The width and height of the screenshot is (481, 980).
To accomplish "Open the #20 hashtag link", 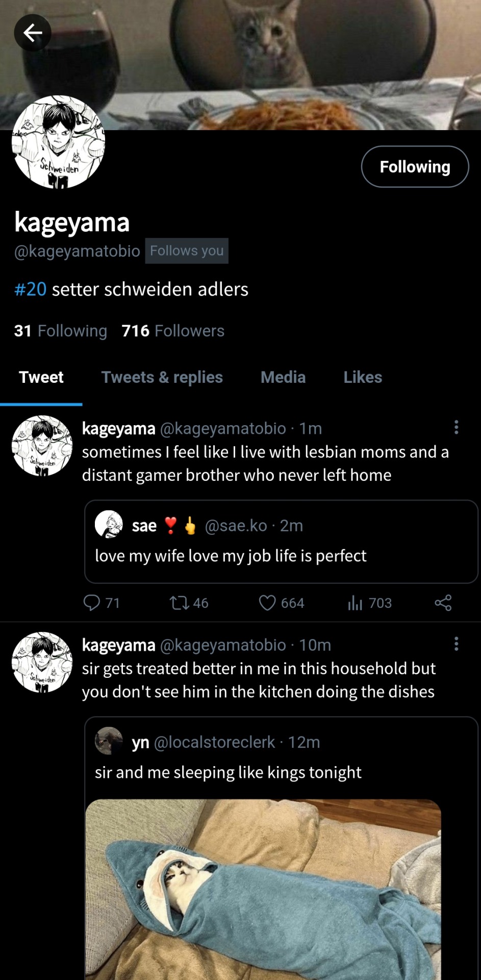I will [x=31, y=289].
